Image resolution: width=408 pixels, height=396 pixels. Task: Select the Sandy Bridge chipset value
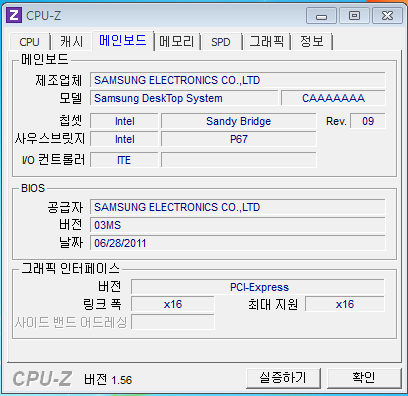tap(238, 121)
